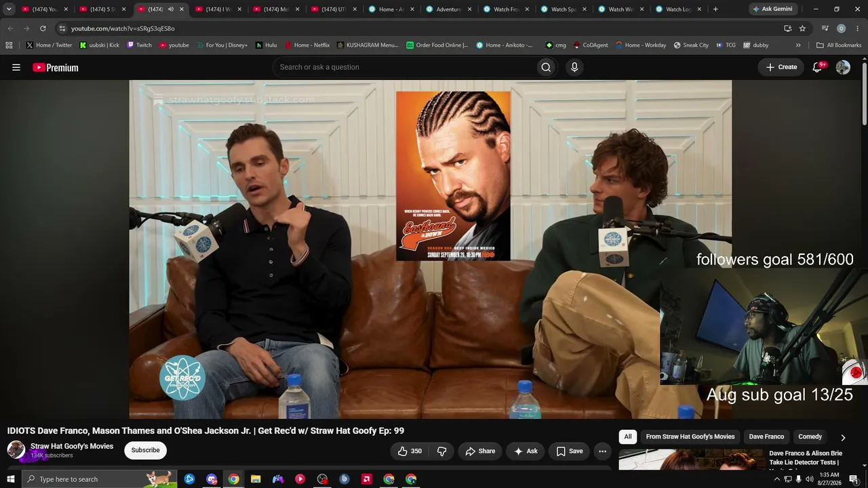This screenshot has width=868, height=488.
Task: Click the taskbar volume speaker icon
Action: (809, 479)
